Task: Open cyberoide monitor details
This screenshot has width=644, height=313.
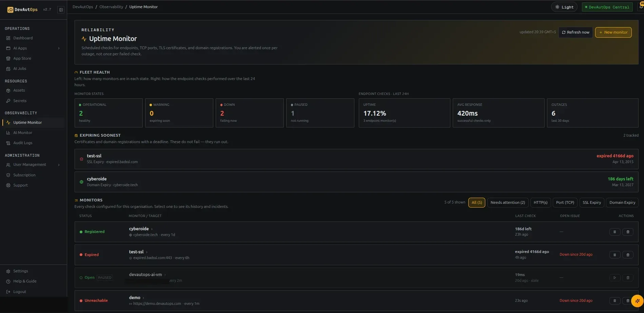Action: [139, 229]
